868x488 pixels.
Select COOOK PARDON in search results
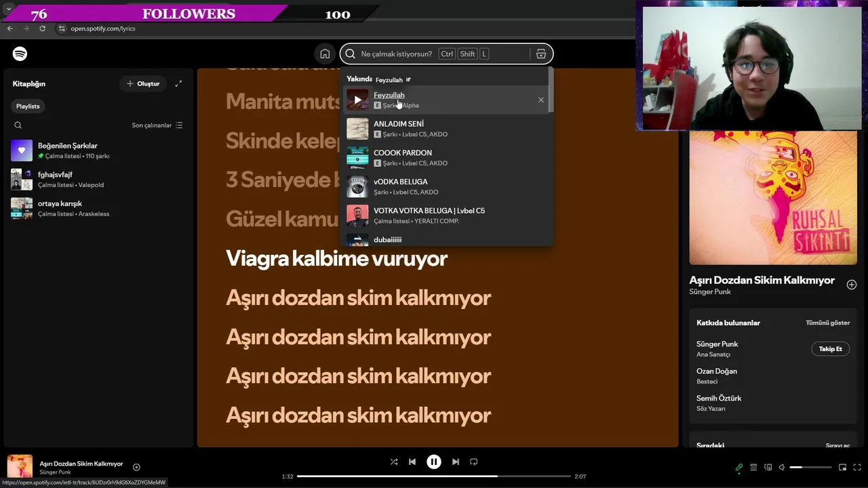tap(447, 157)
